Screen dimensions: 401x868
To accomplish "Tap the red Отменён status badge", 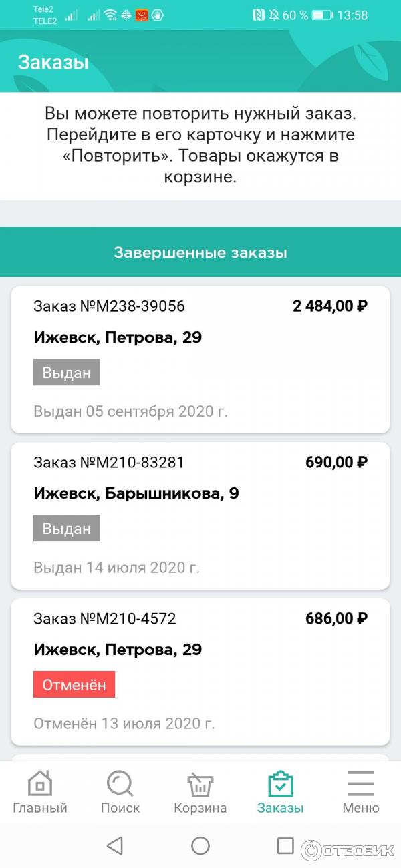I will pos(74,684).
